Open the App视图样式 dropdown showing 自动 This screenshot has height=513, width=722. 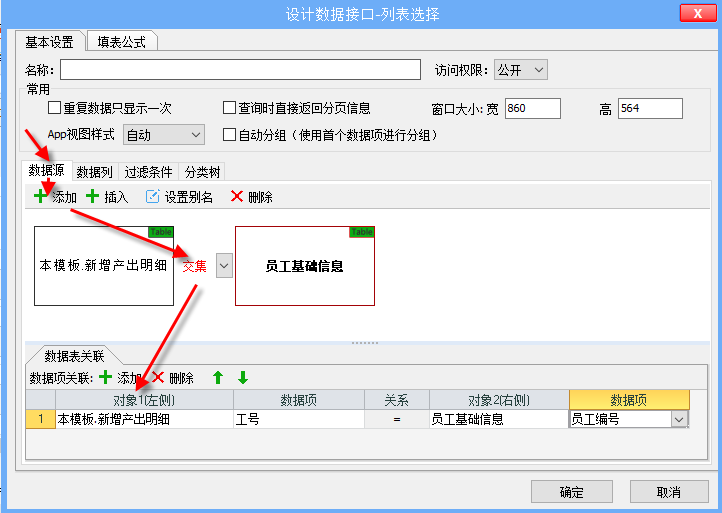pos(163,134)
